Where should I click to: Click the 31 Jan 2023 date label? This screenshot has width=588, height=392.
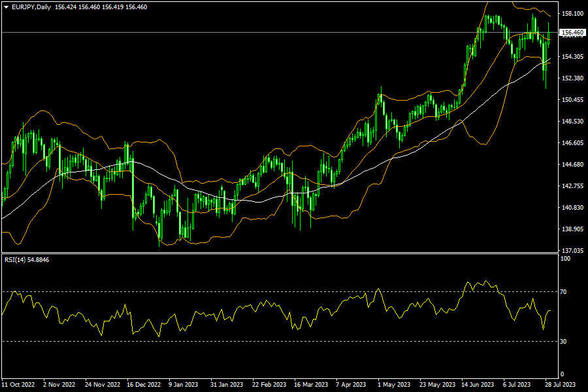tap(227, 385)
